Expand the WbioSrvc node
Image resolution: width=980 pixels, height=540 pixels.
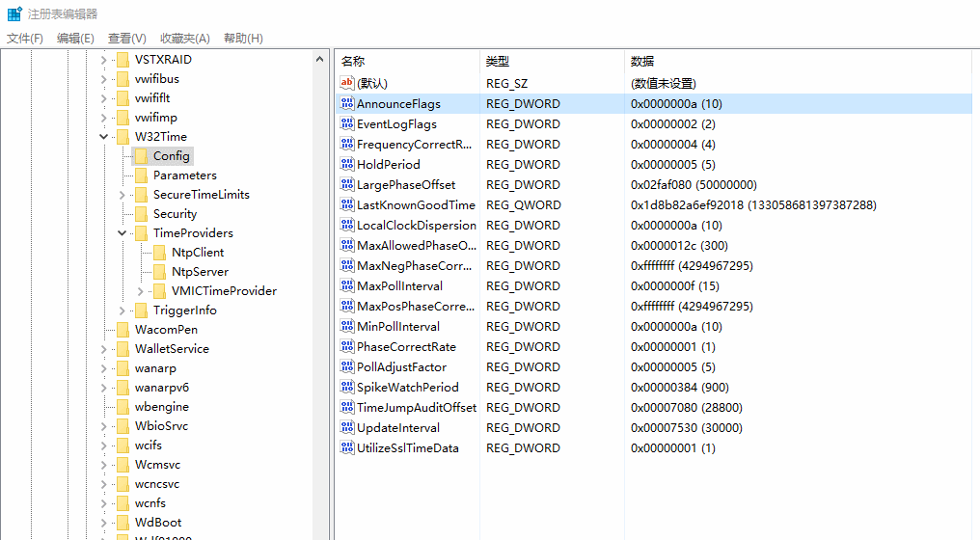pyautogui.click(x=104, y=425)
